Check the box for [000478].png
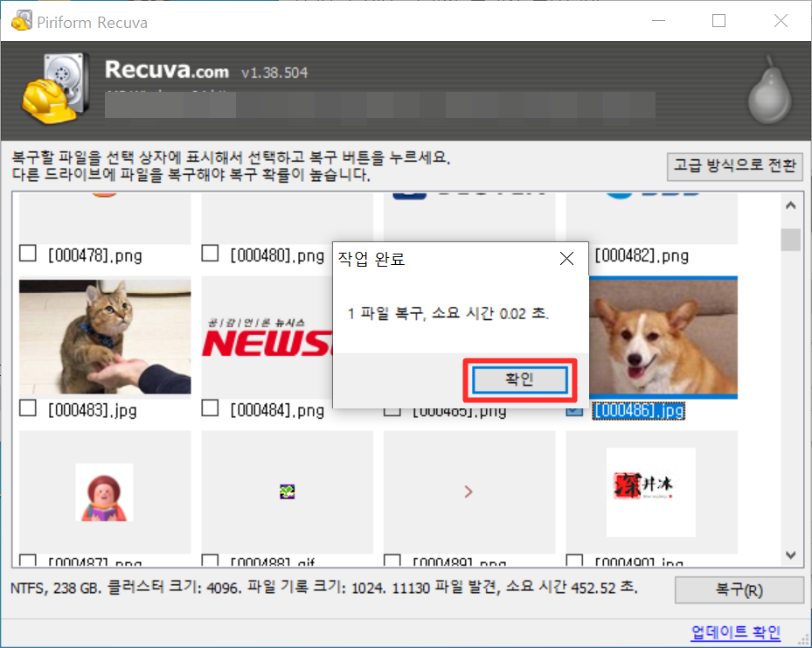The height and width of the screenshot is (648, 812). click(x=27, y=254)
